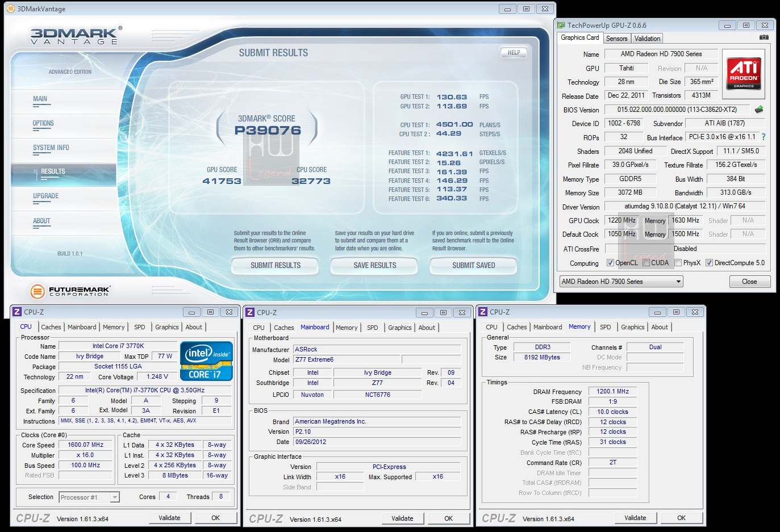Click CPU score value 32773

[x=311, y=181]
